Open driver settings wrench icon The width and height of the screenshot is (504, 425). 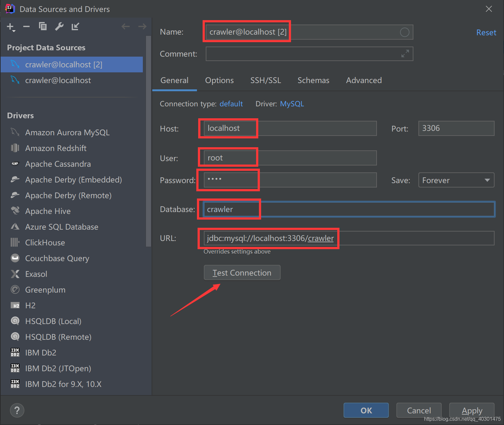(x=59, y=26)
